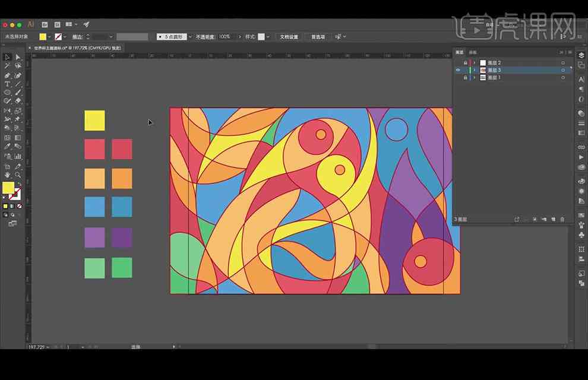This screenshot has height=380, width=588.
Task: Select the Magic Wand tool
Action: point(7,65)
